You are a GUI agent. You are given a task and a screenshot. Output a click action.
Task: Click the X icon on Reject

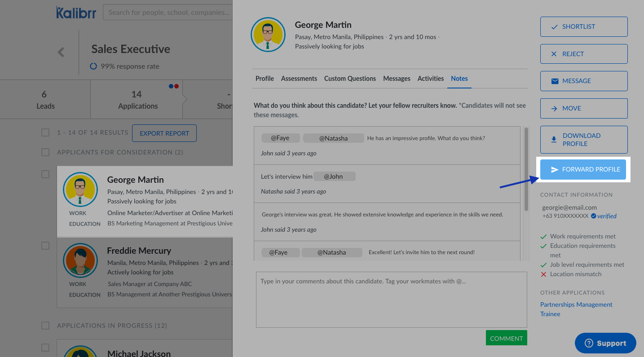pyautogui.click(x=554, y=54)
